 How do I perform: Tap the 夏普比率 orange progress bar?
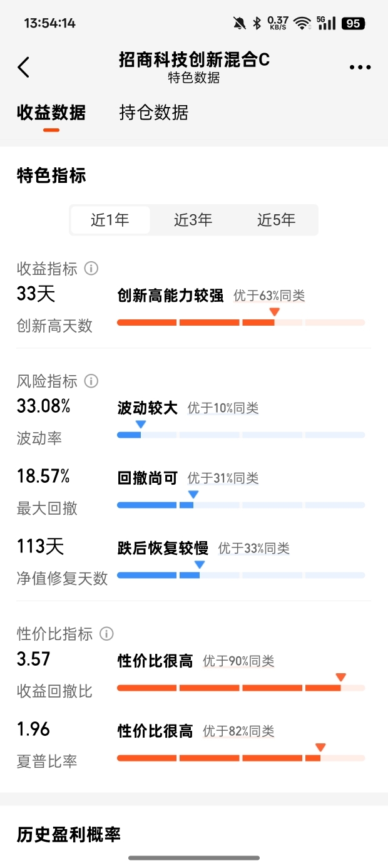(x=240, y=758)
